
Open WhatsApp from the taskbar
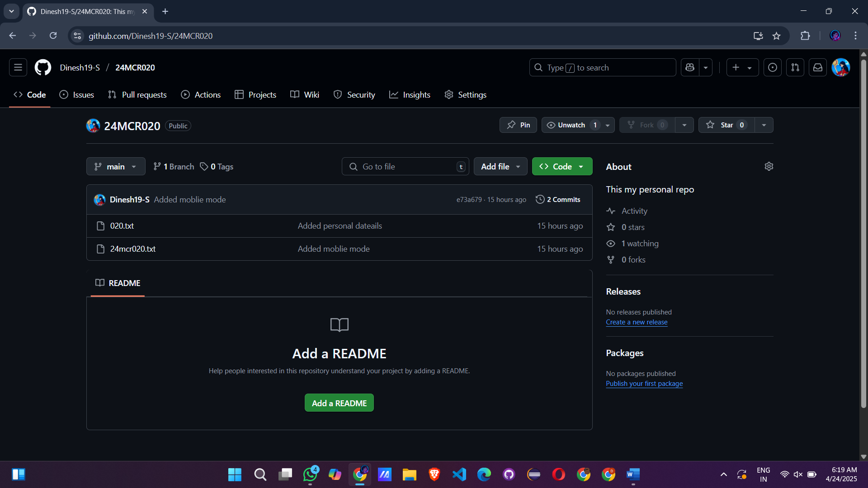coord(310,474)
